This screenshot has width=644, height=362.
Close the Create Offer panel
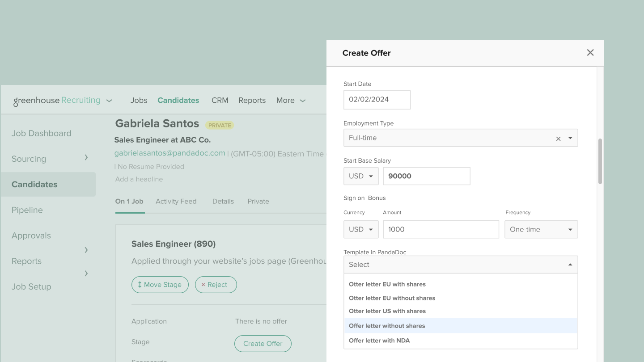[x=590, y=53]
